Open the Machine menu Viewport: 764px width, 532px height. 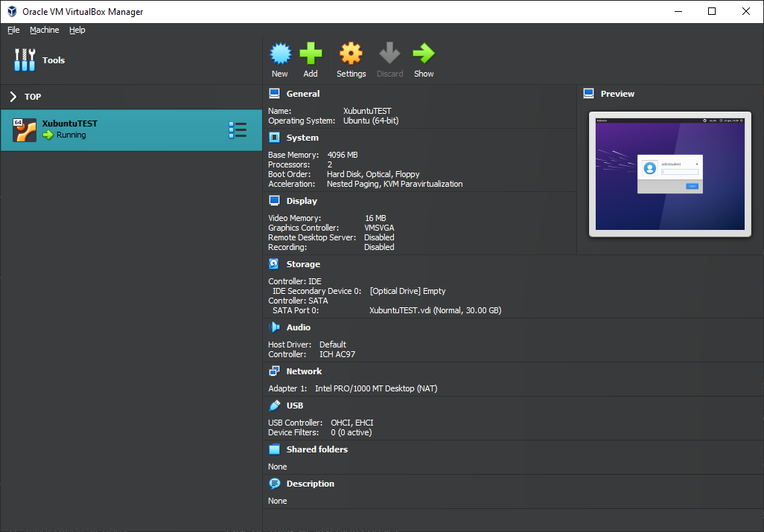click(x=45, y=30)
